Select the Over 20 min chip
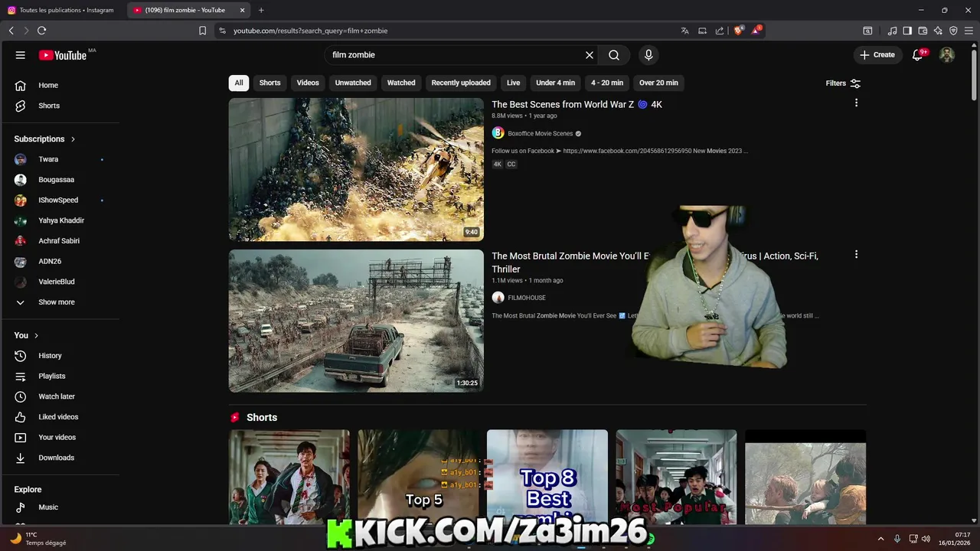 click(x=658, y=83)
